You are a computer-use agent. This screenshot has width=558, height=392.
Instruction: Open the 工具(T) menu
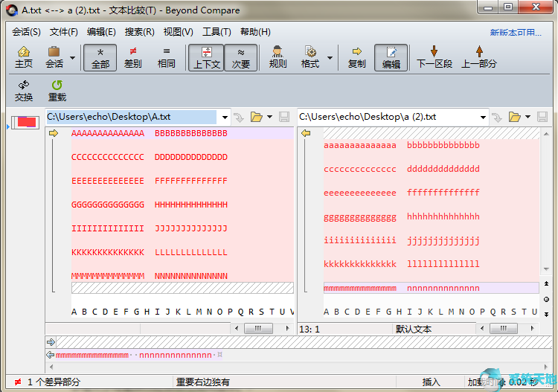coord(217,32)
